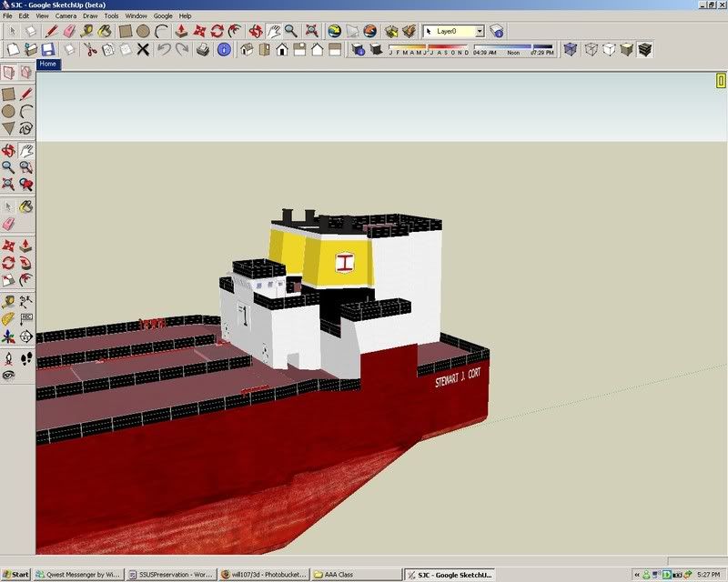728x582 pixels.
Task: Create a new file with New icon
Action: click(x=13, y=49)
